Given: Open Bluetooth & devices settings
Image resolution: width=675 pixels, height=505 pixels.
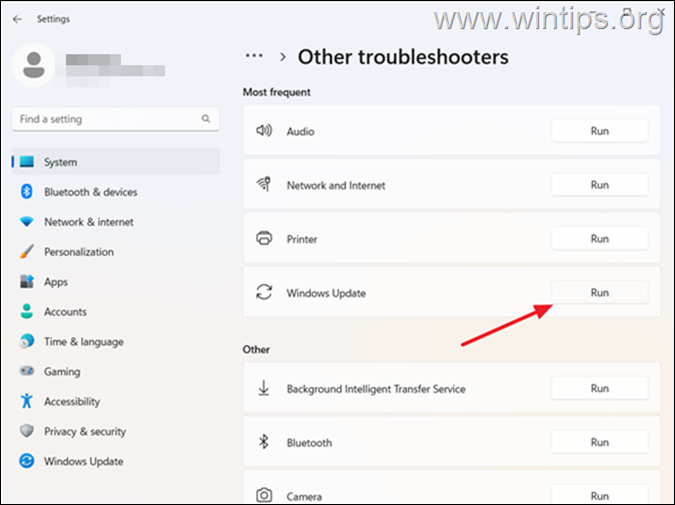Looking at the screenshot, I should point(116,192).
